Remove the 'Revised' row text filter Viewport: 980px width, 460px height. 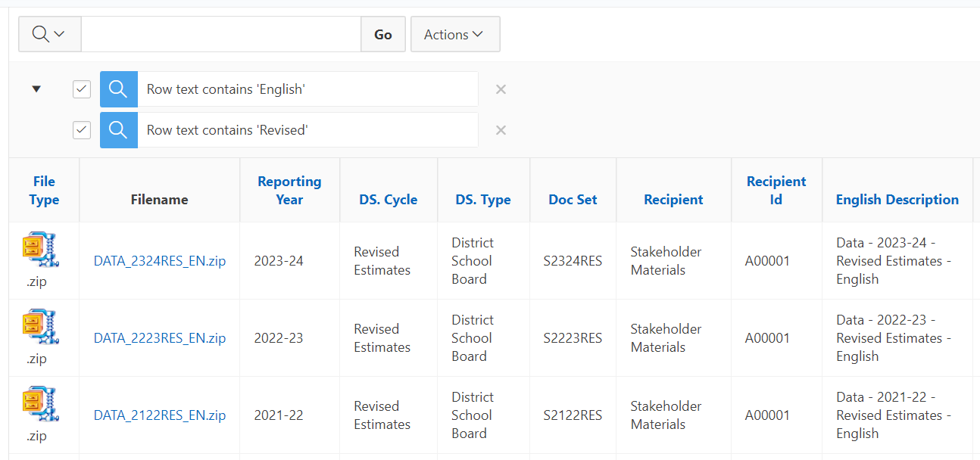click(x=501, y=130)
